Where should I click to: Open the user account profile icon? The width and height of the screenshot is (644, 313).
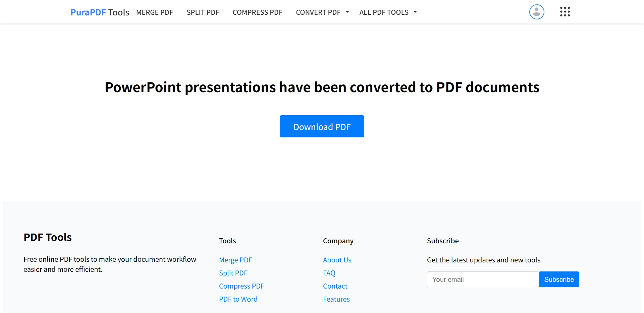tap(536, 12)
